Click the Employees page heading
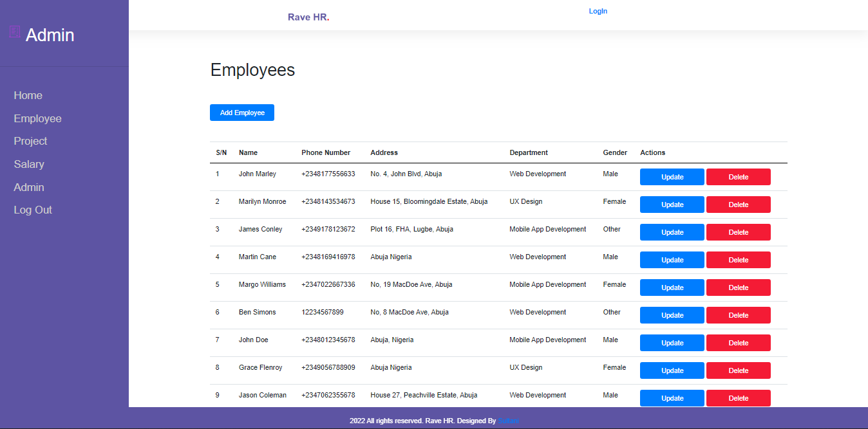The image size is (868, 429). pyautogui.click(x=252, y=70)
